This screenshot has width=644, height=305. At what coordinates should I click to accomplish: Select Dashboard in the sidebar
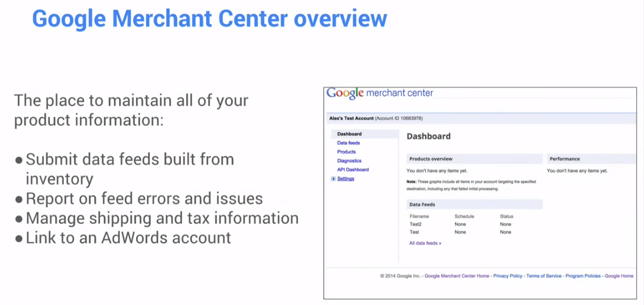click(x=349, y=134)
